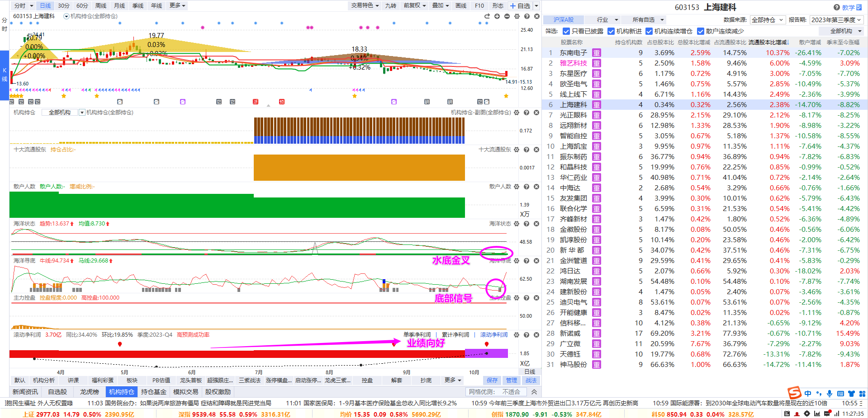The width and height of the screenshot is (868, 418).
Task: Click the 重 badge beside 上海建科 row
Action: [x=597, y=105]
